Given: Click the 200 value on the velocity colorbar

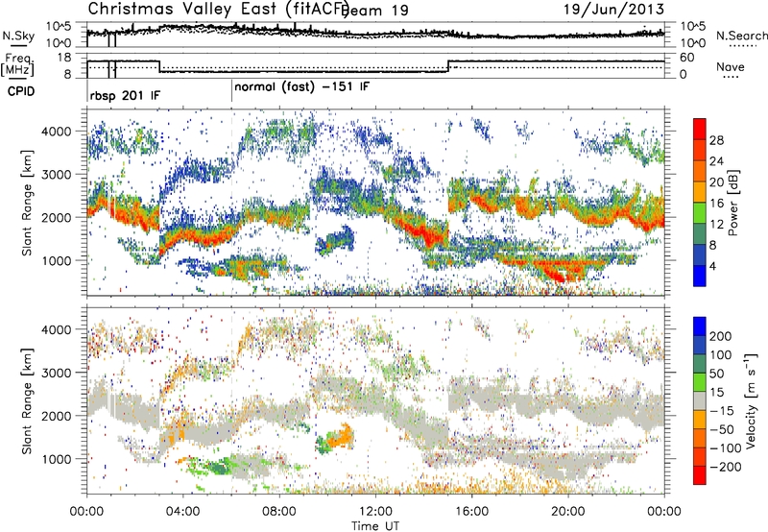Looking at the screenshot, I should 721,336.
